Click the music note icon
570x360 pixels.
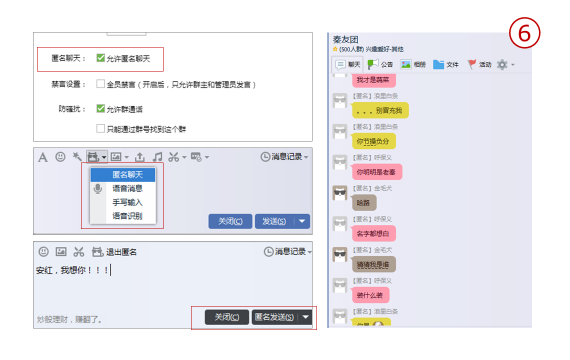pos(157,157)
